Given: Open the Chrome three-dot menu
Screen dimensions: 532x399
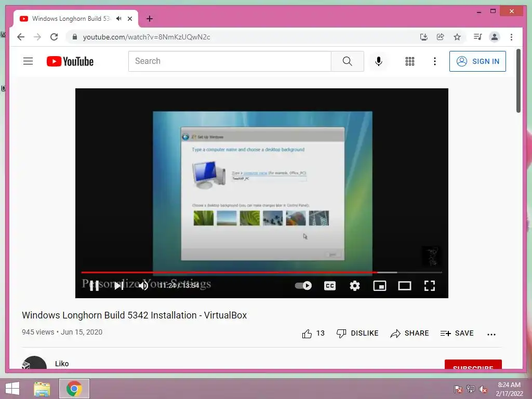Looking at the screenshot, I should click(511, 37).
